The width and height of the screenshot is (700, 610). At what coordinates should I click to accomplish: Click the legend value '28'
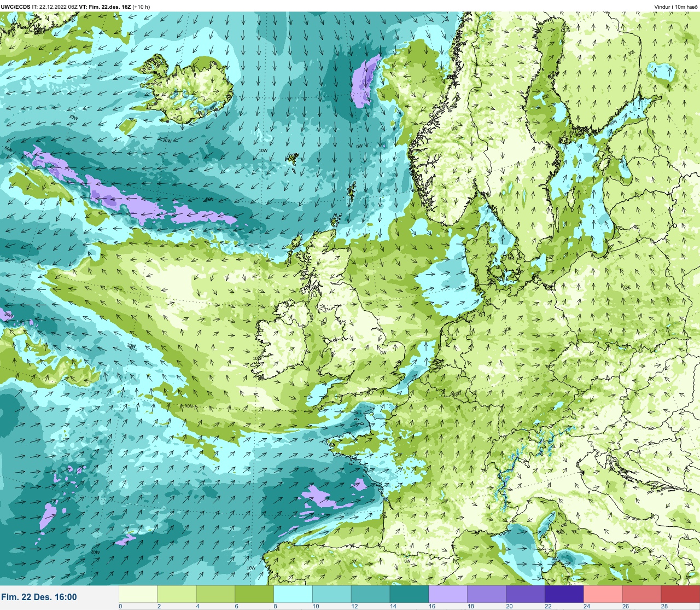(x=664, y=606)
